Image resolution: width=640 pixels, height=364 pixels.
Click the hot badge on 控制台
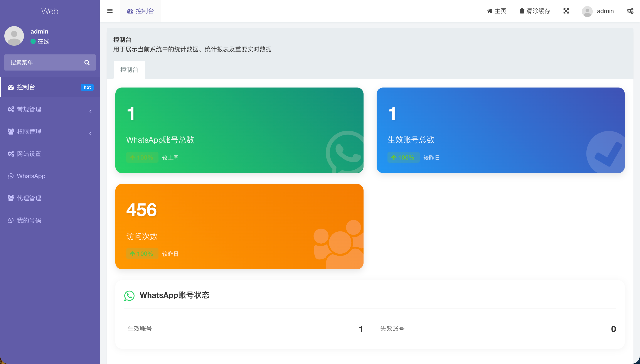point(87,87)
